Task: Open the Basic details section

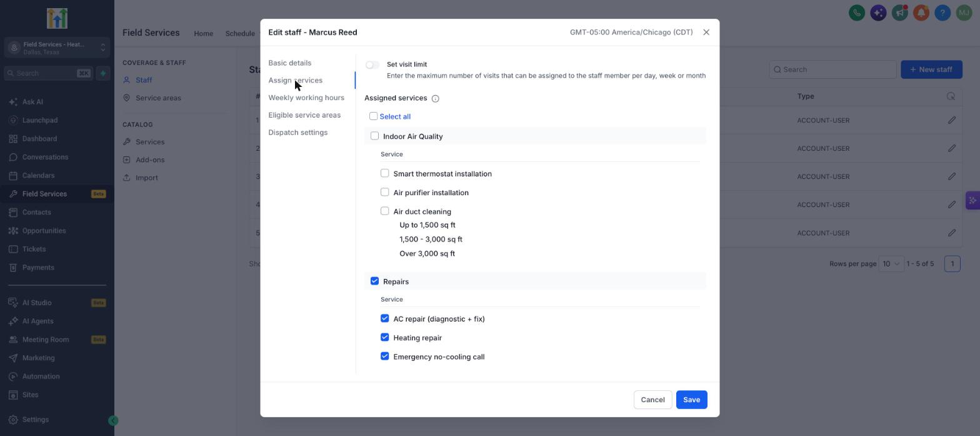Action: 290,63
